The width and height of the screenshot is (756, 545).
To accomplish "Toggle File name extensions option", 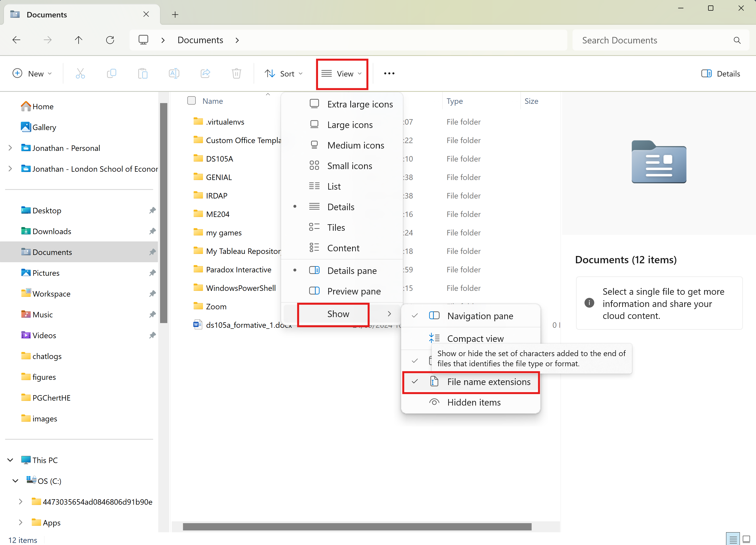I will 471,382.
